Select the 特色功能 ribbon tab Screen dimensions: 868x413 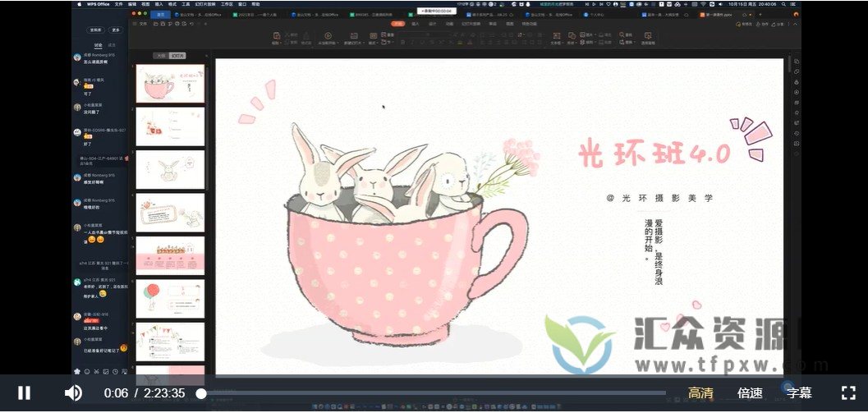[x=529, y=24]
